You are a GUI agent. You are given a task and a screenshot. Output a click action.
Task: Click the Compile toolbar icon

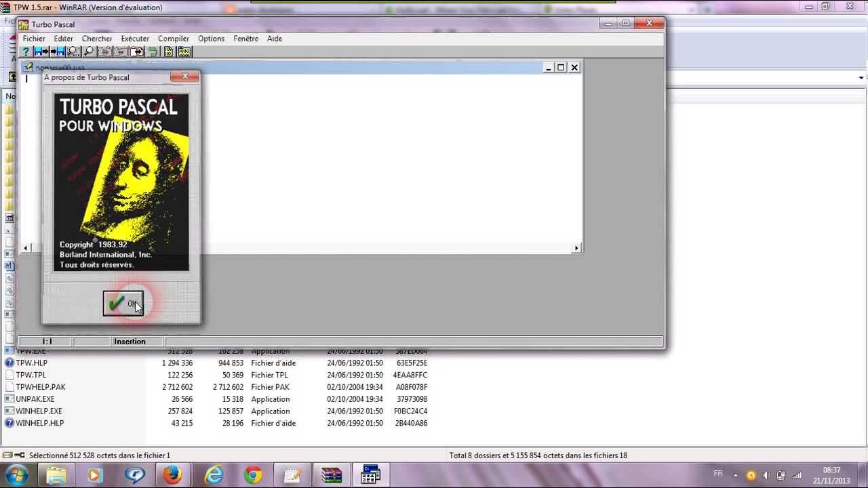point(168,52)
